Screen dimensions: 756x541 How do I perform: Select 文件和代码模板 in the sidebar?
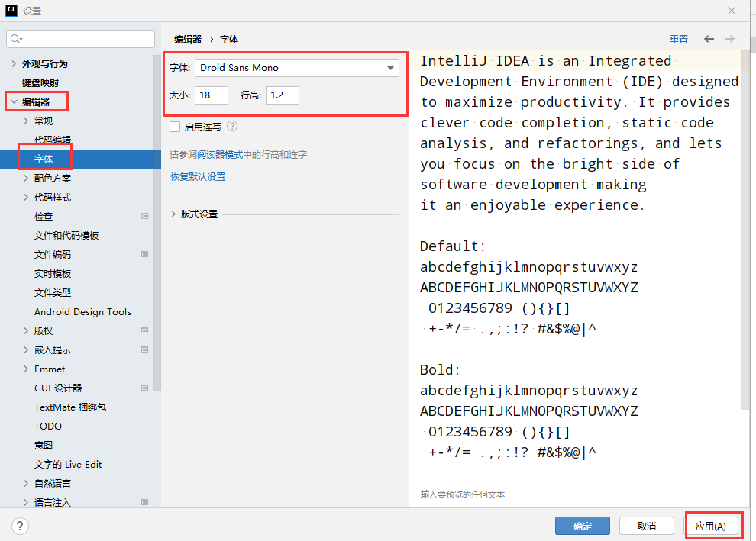[x=66, y=236]
